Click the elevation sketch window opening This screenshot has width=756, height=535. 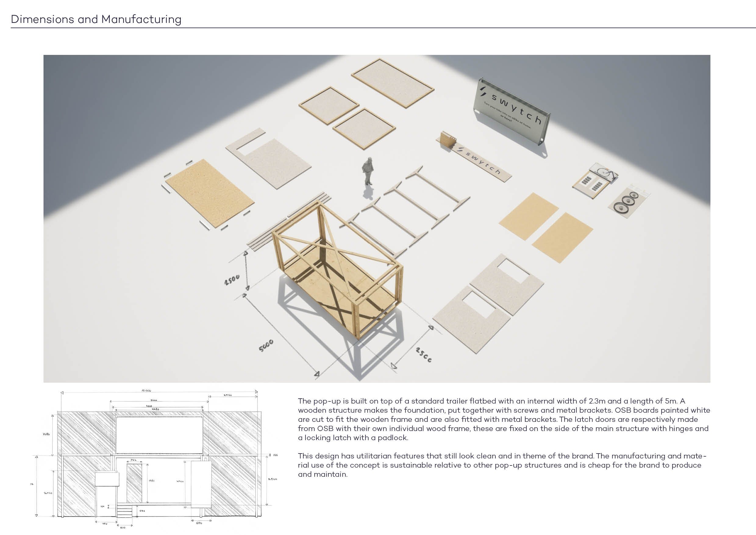[x=159, y=435]
